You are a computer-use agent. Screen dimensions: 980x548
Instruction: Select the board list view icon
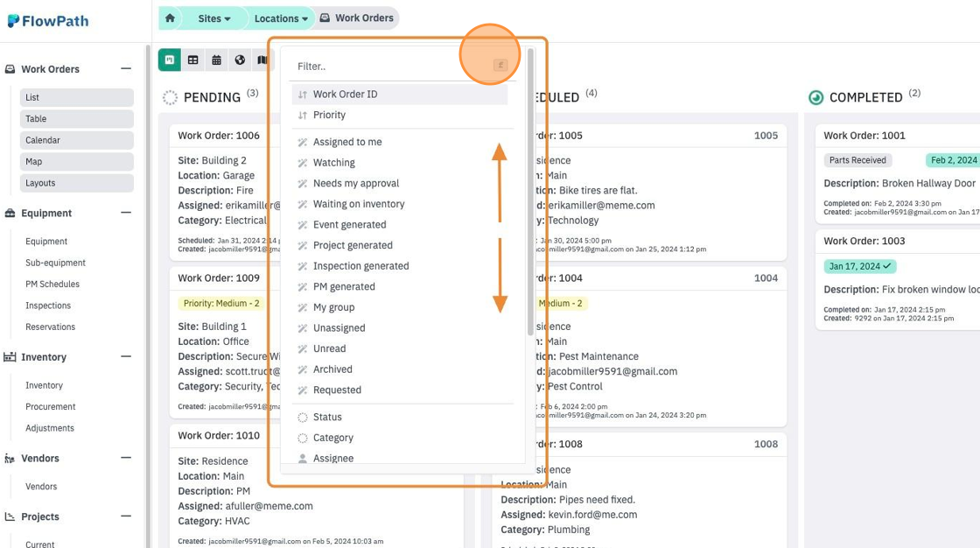[x=170, y=60]
